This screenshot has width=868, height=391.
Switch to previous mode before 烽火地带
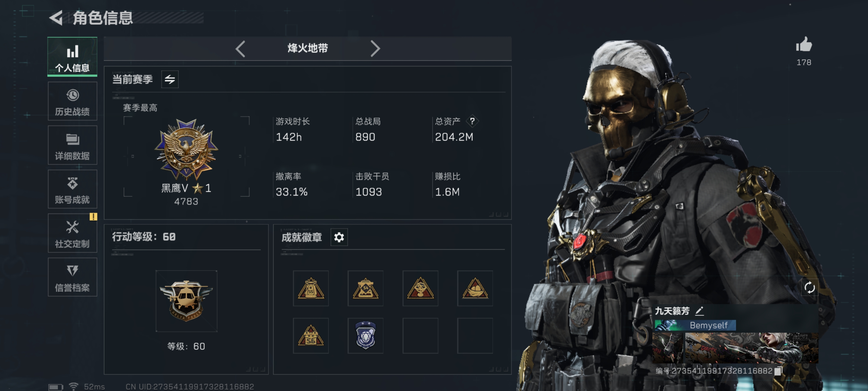coord(241,49)
